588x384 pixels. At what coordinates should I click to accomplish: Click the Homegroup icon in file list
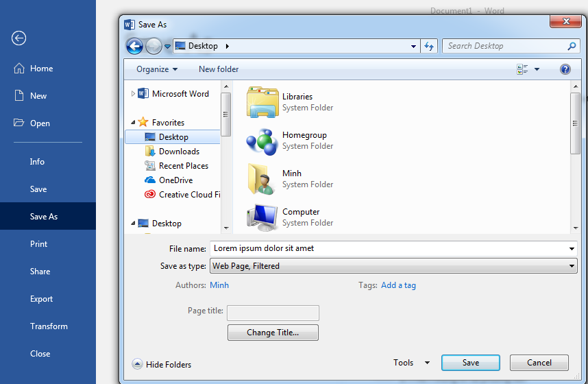pos(262,141)
